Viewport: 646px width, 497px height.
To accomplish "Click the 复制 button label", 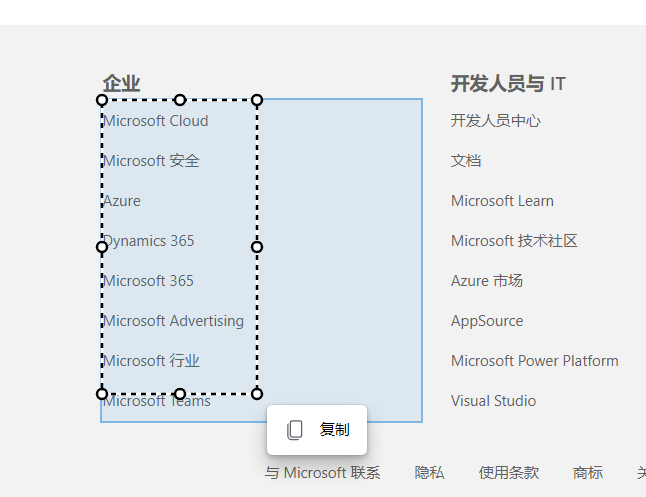I will tap(334, 430).
